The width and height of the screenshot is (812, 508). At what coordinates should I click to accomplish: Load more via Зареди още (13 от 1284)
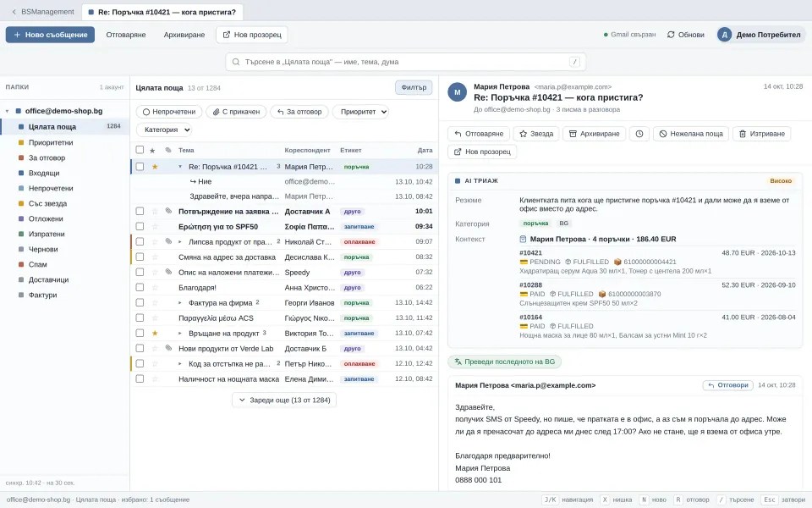click(x=284, y=400)
